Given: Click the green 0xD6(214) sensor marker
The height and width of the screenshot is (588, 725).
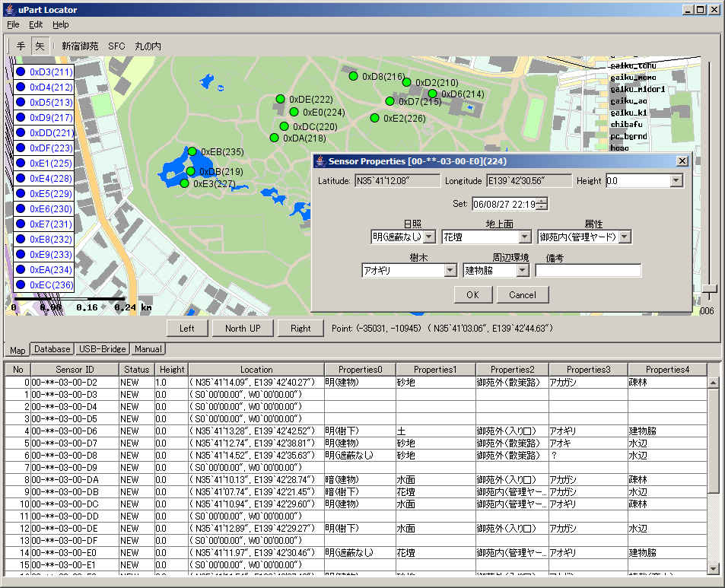Looking at the screenshot, I should pyautogui.click(x=432, y=94).
